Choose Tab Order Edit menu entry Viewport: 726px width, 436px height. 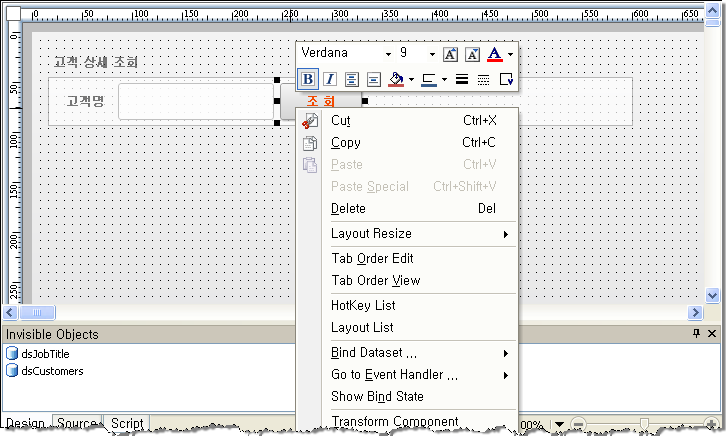point(372,258)
